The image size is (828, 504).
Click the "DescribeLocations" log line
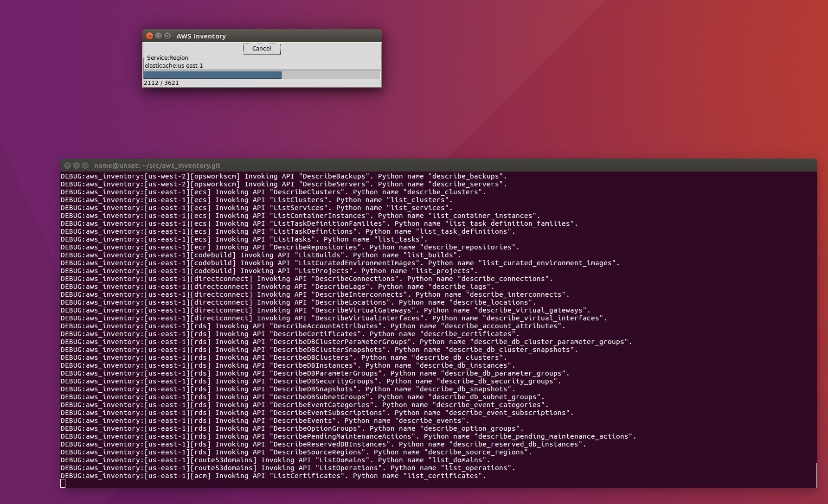(x=298, y=302)
